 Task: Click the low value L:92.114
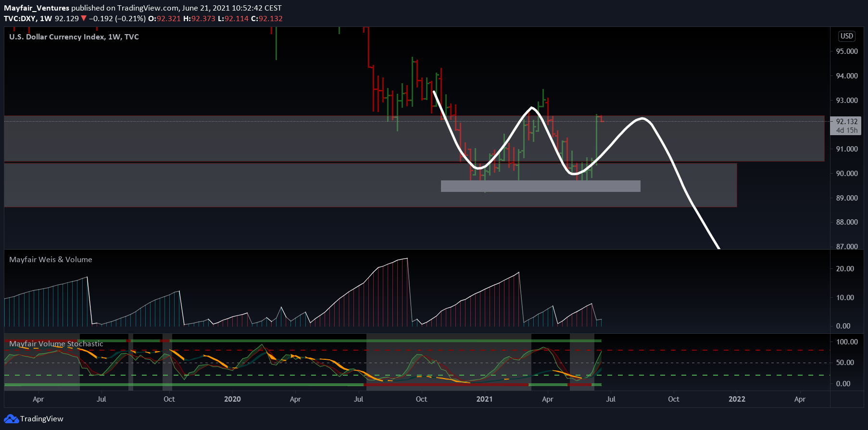[233, 19]
